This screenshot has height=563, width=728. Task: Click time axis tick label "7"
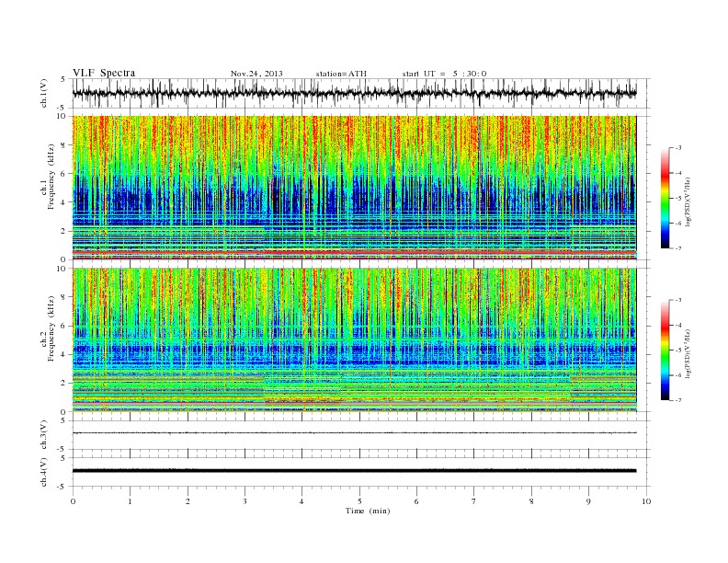[x=474, y=501]
